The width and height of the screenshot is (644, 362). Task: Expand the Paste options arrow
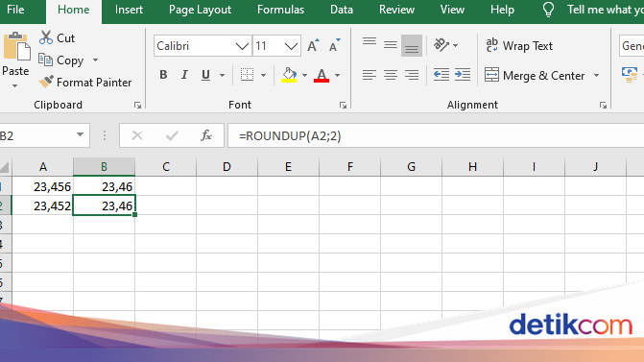[15, 85]
